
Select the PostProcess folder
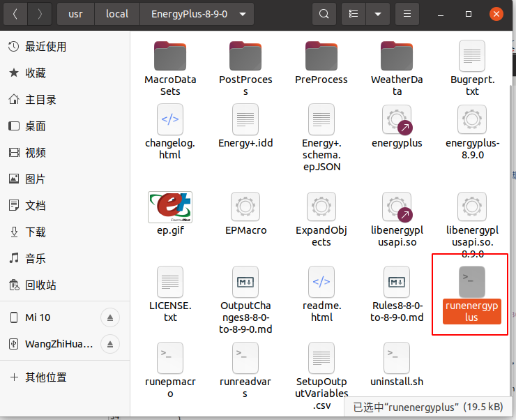(x=245, y=68)
